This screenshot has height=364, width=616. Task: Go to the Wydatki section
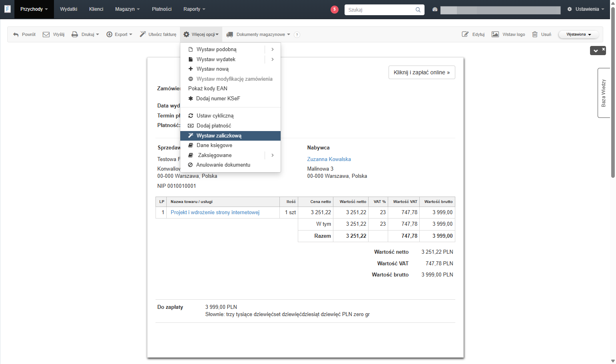click(69, 9)
